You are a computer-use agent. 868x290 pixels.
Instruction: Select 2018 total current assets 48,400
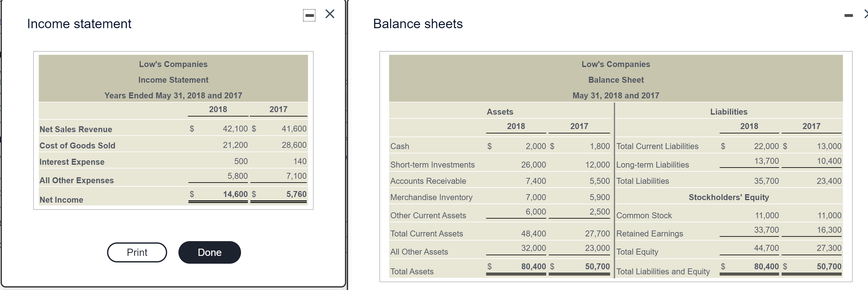(533, 233)
